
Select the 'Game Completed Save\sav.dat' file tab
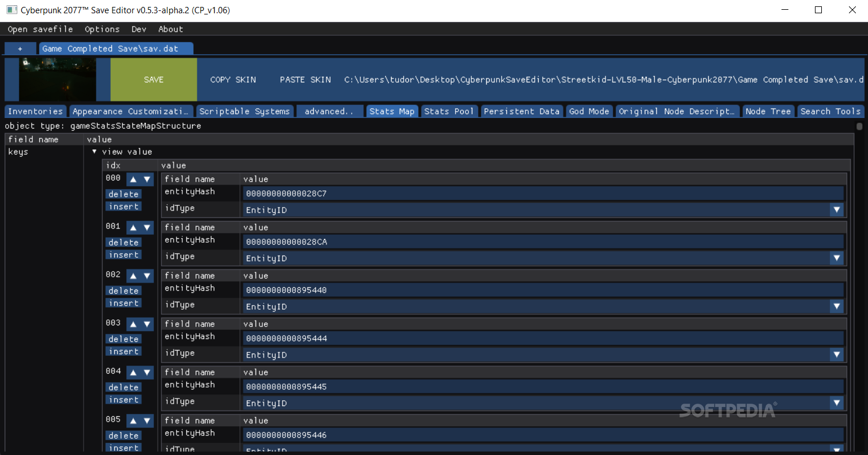click(117, 48)
